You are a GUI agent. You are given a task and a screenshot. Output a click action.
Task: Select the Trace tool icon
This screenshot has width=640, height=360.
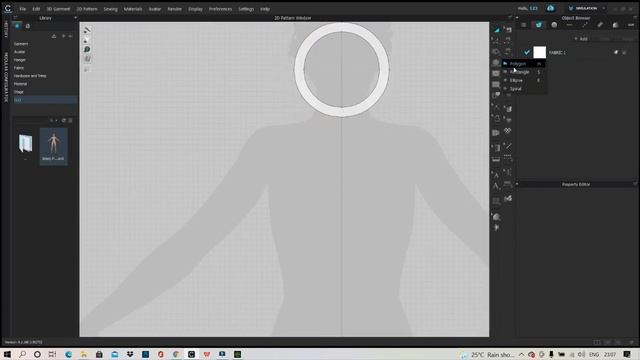[x=496, y=96]
